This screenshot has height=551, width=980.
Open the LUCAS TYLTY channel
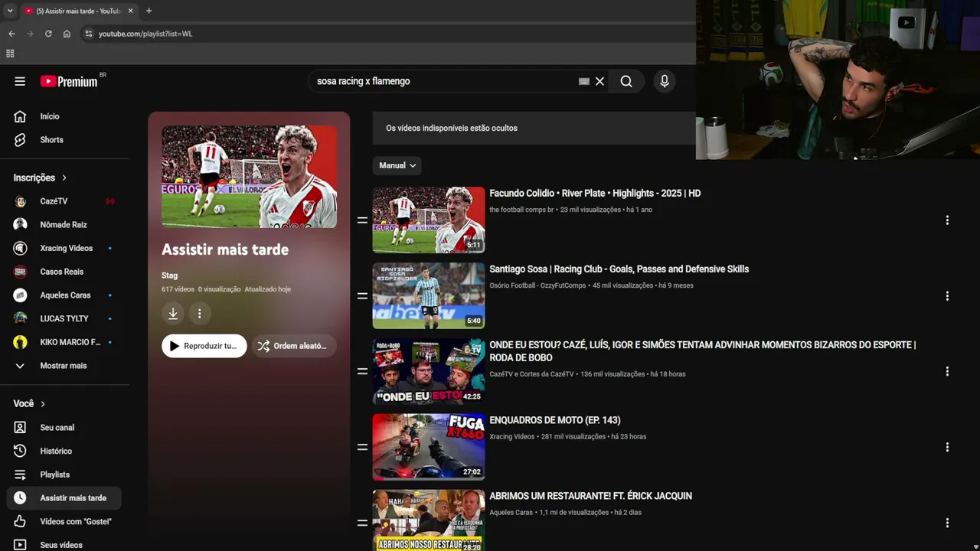pyautogui.click(x=64, y=318)
